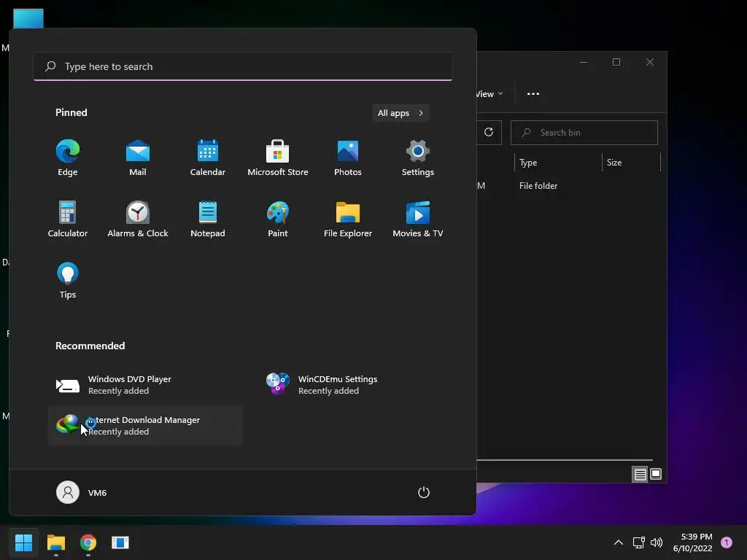The height and width of the screenshot is (560, 747).
Task: Launch the Photos app
Action: click(348, 158)
